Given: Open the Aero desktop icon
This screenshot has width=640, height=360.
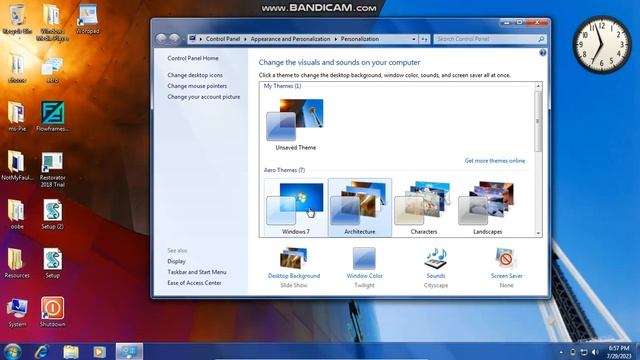Looking at the screenshot, I should click(52, 69).
